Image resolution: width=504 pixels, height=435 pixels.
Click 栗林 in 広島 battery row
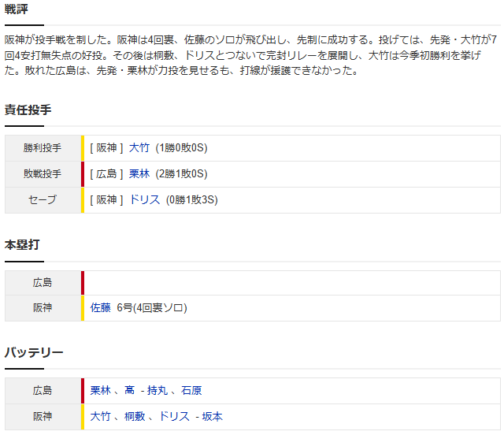pyautogui.click(x=100, y=391)
